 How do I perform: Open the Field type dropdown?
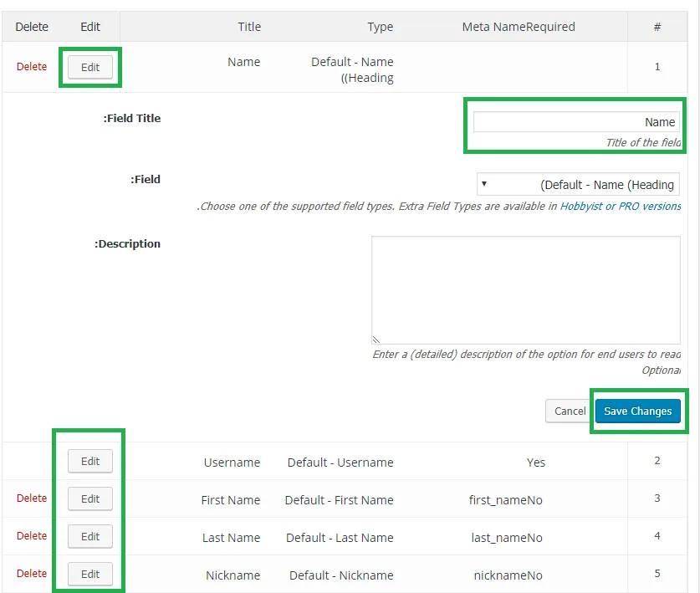pyautogui.click(x=578, y=184)
